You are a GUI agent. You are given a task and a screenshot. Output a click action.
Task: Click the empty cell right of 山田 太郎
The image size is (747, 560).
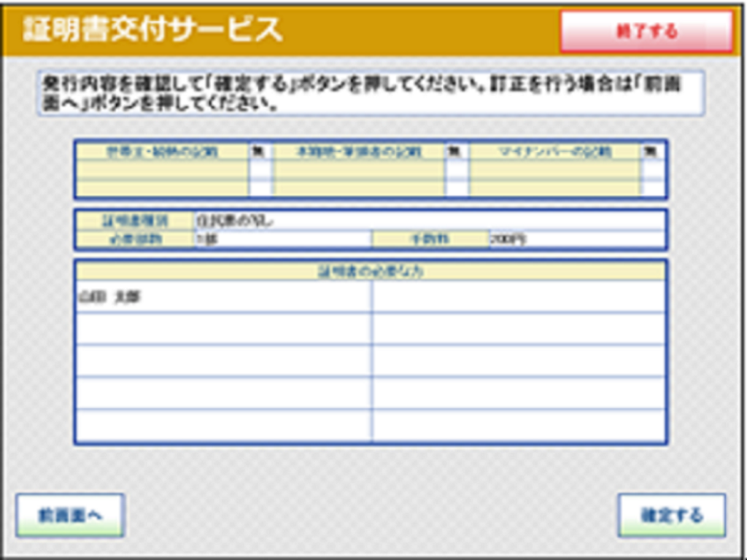coord(518,297)
